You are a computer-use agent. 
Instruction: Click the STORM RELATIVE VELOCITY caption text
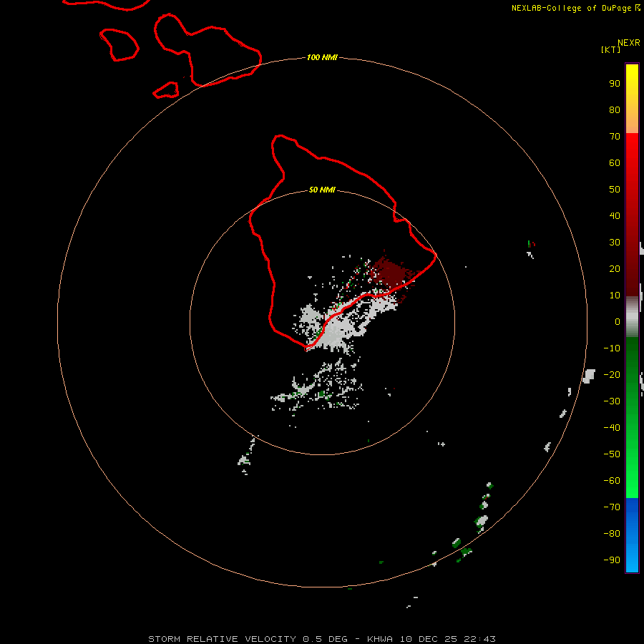(x=222, y=639)
